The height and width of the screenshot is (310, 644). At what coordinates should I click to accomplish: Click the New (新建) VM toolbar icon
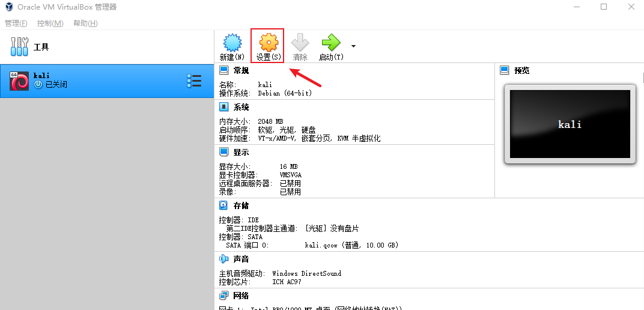pyautogui.click(x=232, y=43)
